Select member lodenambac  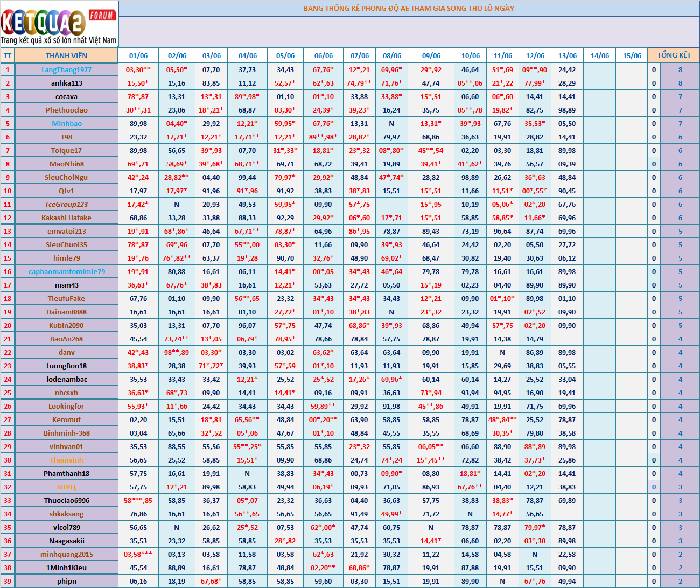[x=66, y=379]
